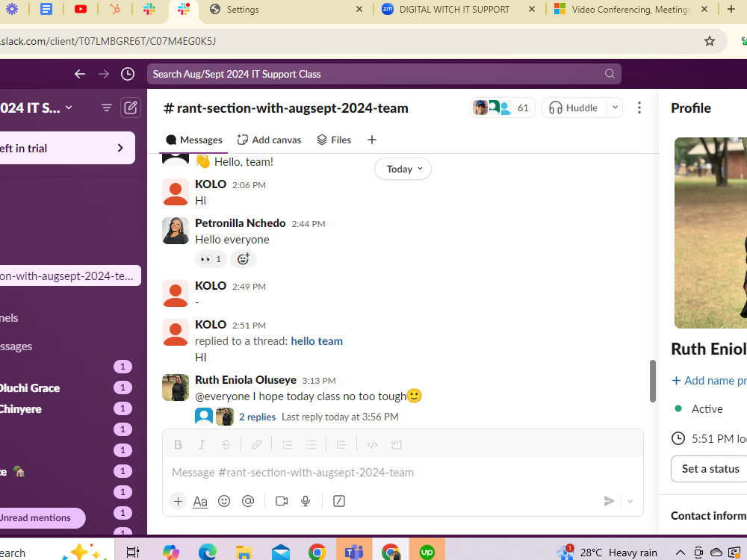Image resolution: width=747 pixels, height=560 pixels.
Task: Toggle code block formatting
Action: [x=397, y=445]
